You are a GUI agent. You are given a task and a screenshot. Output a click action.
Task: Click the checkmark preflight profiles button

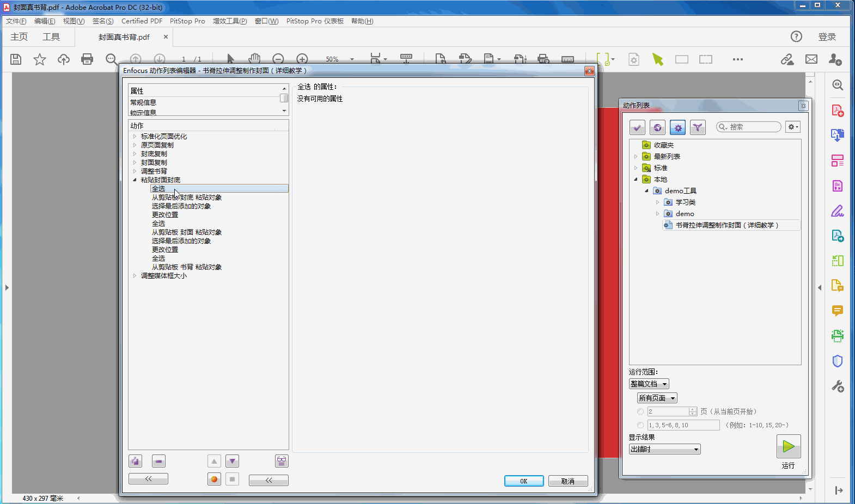pos(637,127)
